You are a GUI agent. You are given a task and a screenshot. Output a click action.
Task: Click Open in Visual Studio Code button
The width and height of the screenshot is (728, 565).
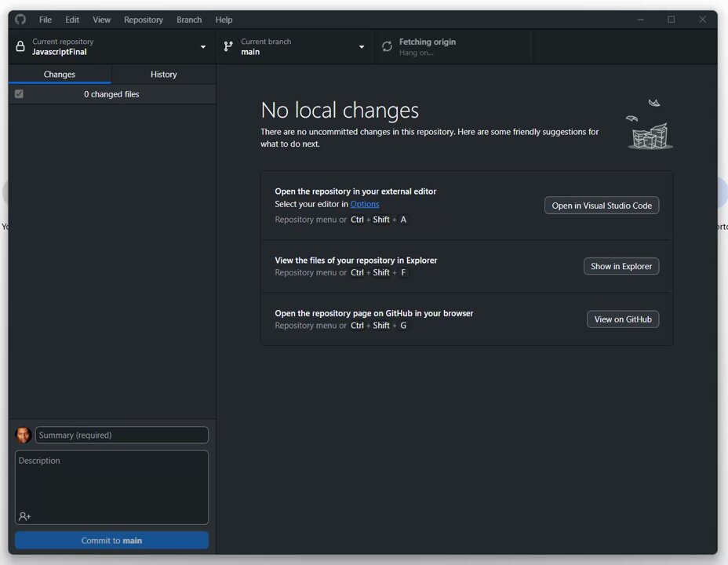(601, 205)
